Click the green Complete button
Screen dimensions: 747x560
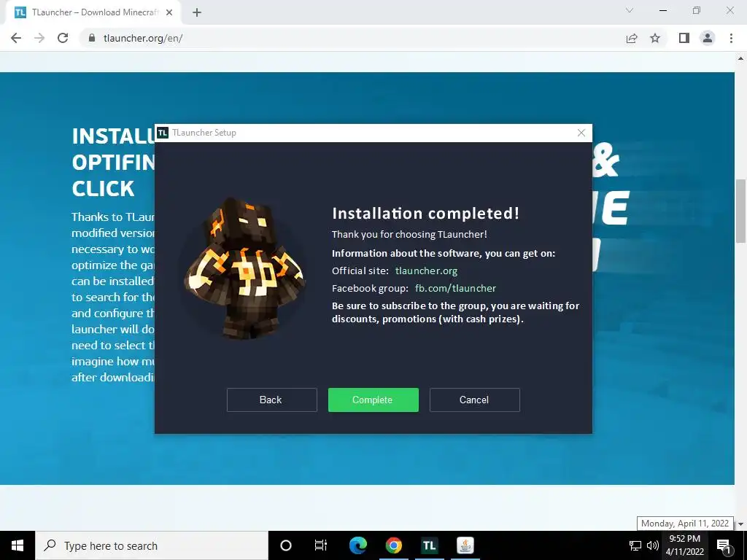coord(373,400)
